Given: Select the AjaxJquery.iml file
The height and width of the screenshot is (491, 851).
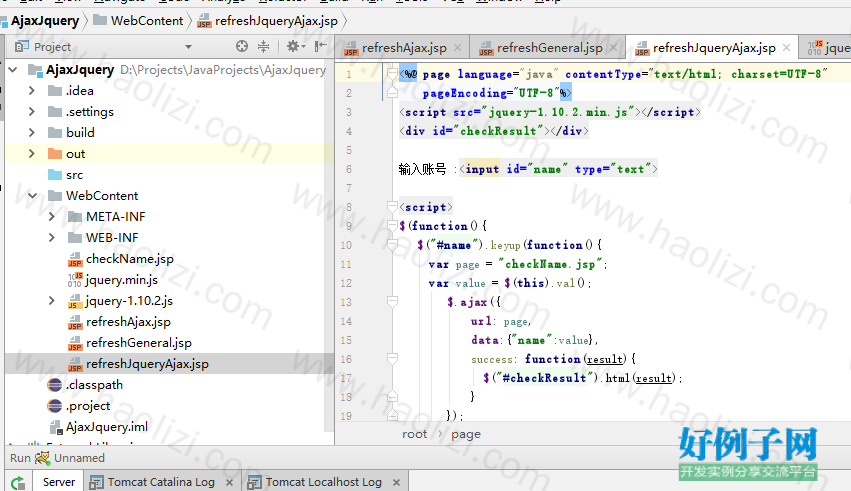Looking at the screenshot, I should tap(106, 427).
